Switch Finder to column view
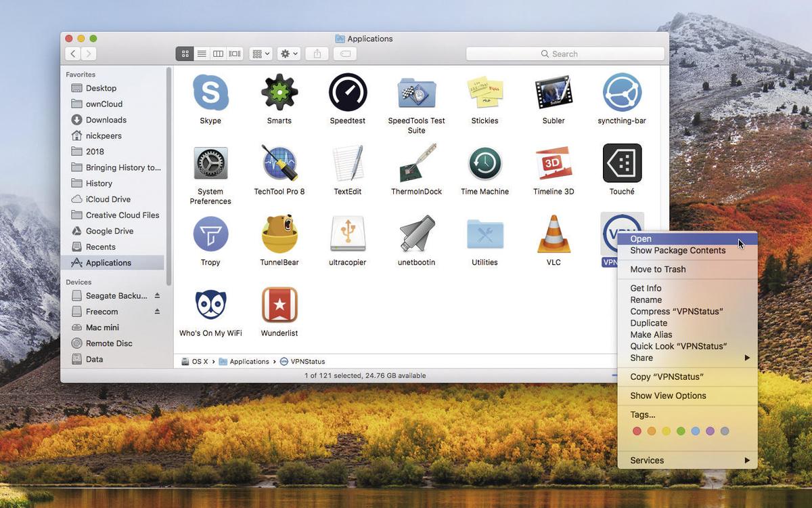812x508 pixels. coord(218,54)
